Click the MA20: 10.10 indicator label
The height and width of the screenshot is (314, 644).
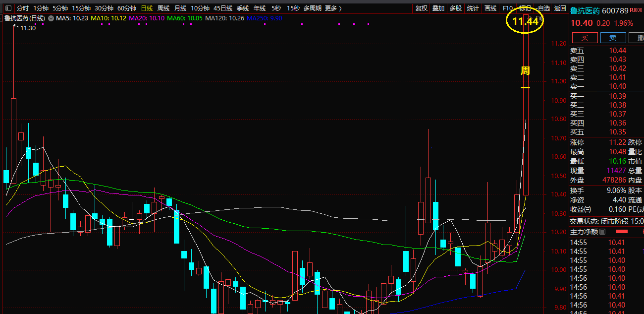147,18
